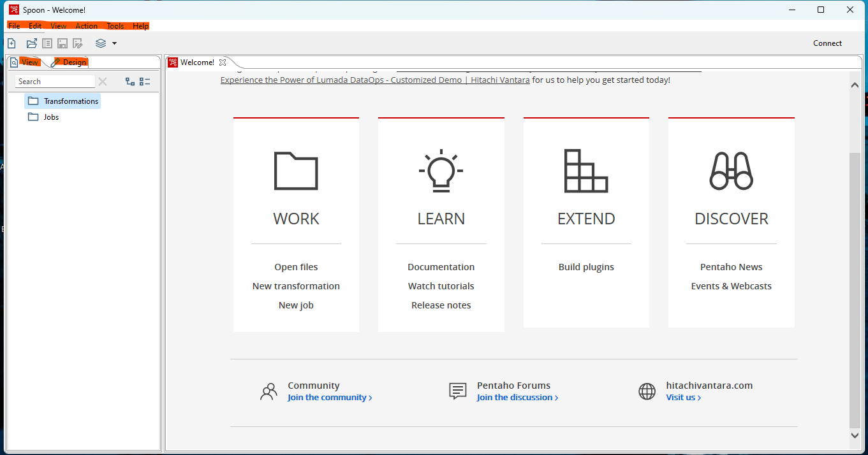Screen dimensions: 868x455
Task: Open the perspectives dropdown arrow
Action: point(114,43)
